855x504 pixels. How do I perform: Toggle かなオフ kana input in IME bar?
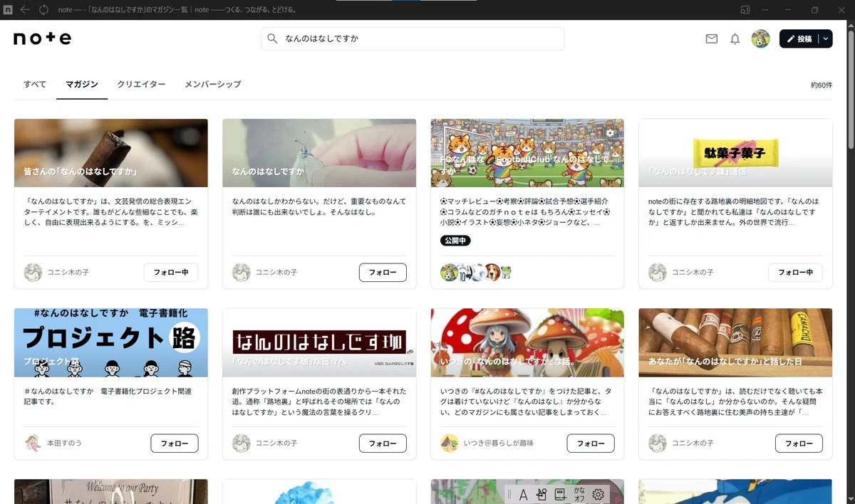(579, 494)
